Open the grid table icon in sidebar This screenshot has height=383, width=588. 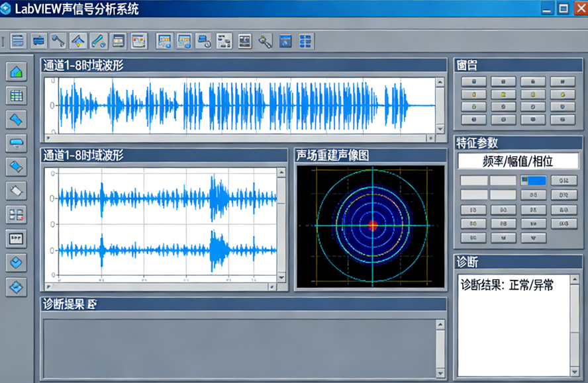coord(17,95)
